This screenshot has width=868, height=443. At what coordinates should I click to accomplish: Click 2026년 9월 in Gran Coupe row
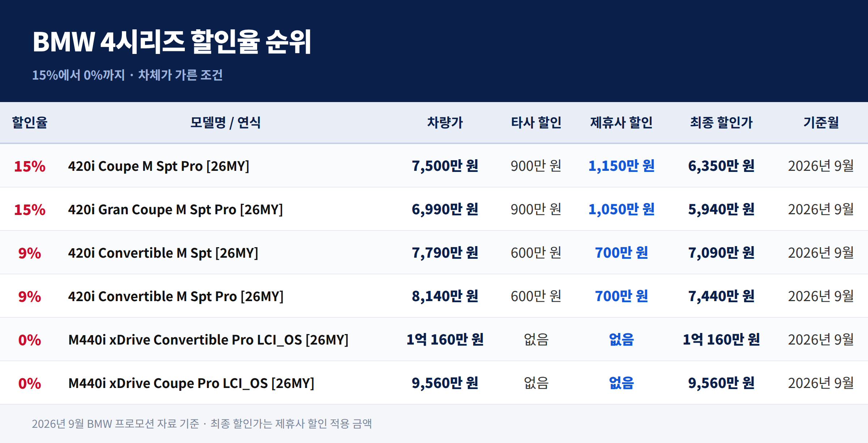tap(821, 209)
